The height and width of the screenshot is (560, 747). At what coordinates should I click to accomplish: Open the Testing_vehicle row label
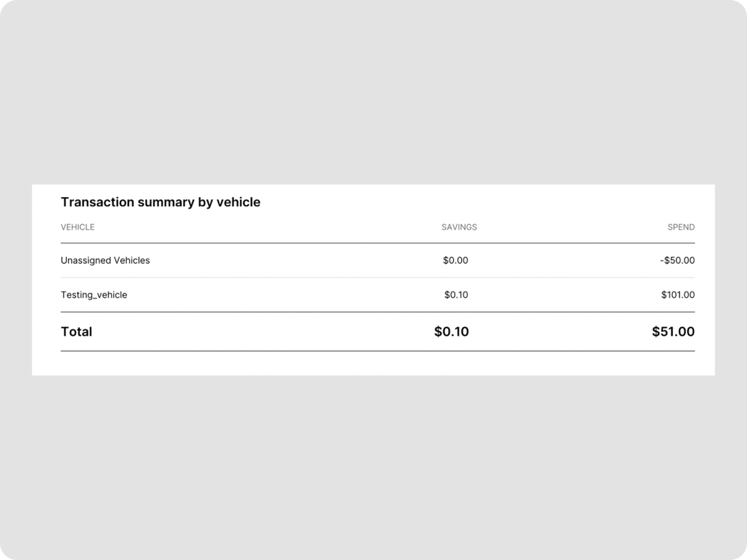click(94, 295)
